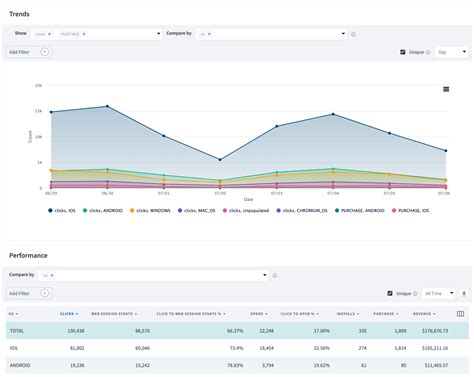Toggle the clicks, IOS legend series
The height and width of the screenshot is (377, 474).
point(62,211)
